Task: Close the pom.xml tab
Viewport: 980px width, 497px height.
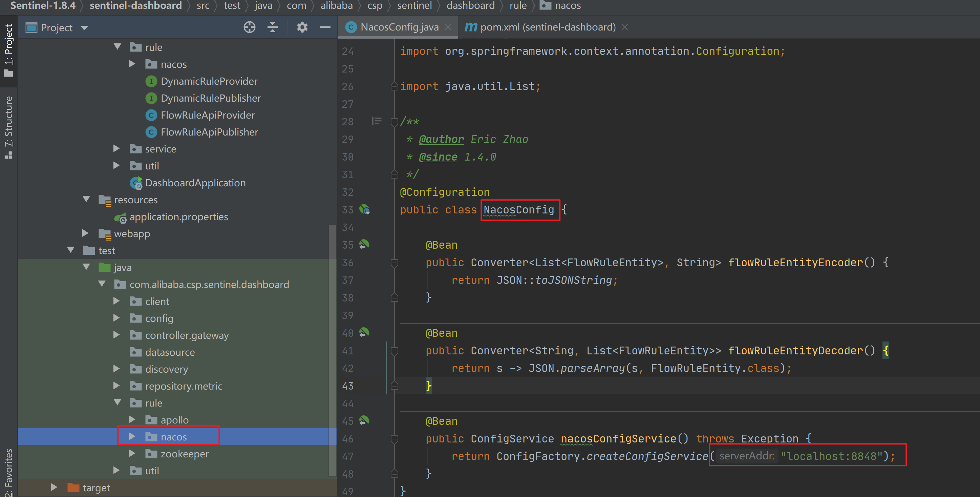Action: pos(625,27)
